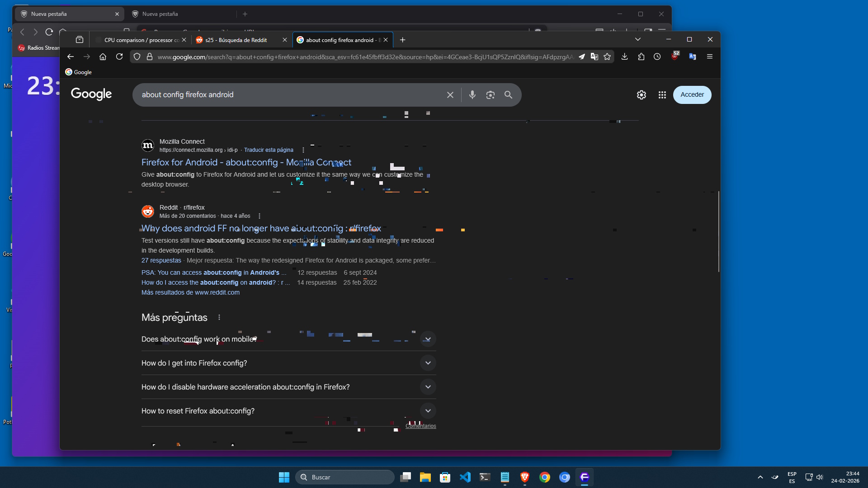Switch to the s25 Búsqueda de Reddit tab
The width and height of the screenshot is (868, 488).
(236, 40)
